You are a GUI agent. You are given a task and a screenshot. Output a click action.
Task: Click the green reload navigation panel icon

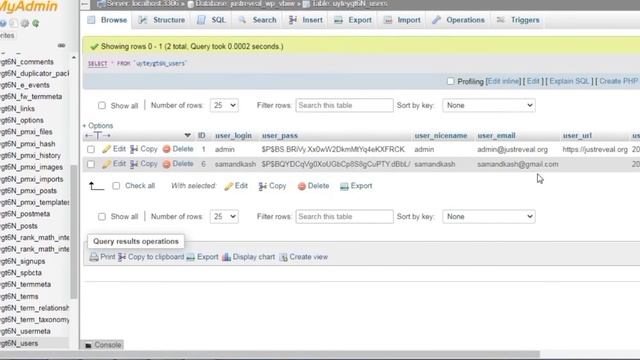coord(36,23)
